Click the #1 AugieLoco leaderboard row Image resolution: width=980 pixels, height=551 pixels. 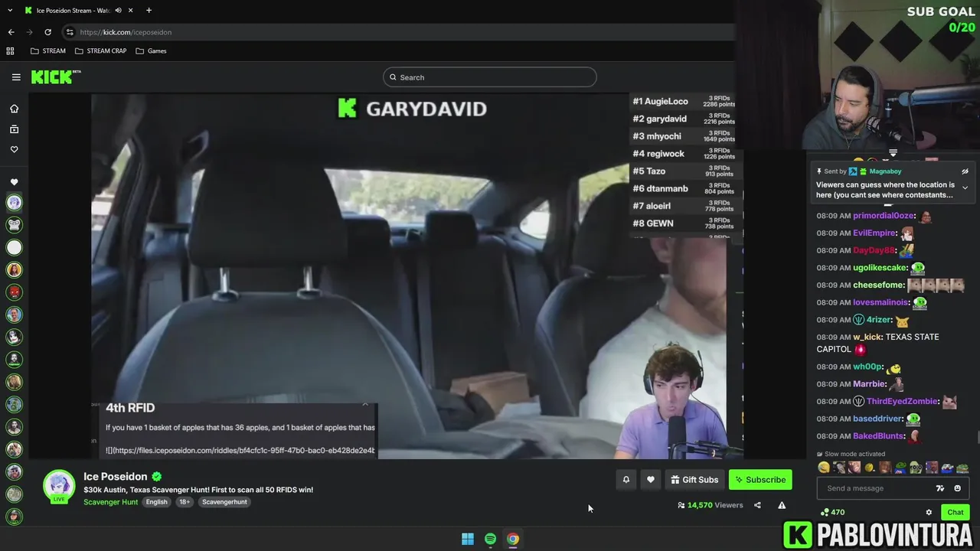click(683, 101)
